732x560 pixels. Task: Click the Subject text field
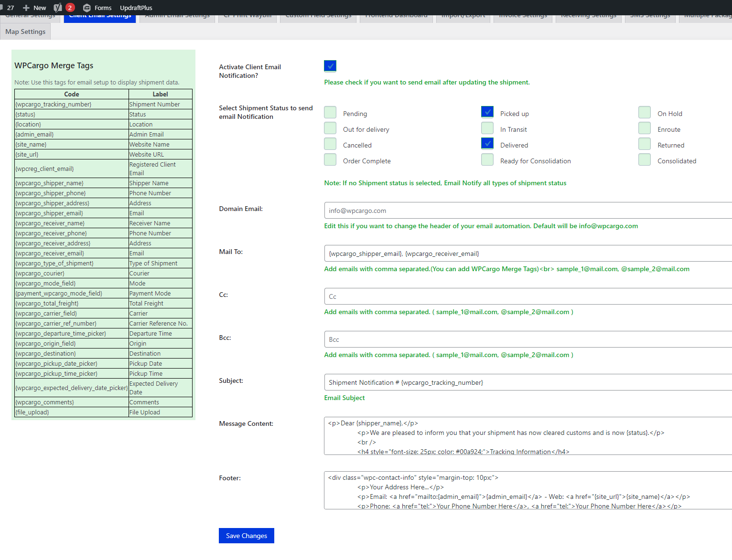pos(526,382)
